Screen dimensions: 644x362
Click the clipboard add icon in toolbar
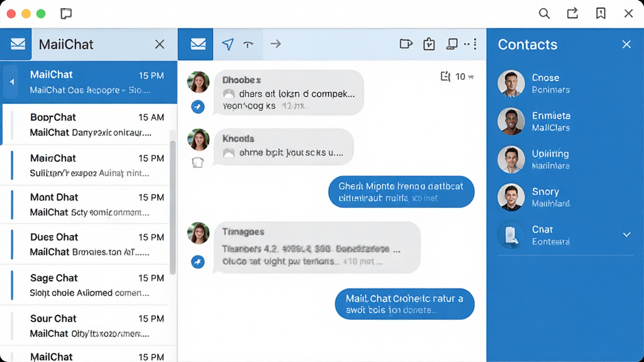tap(429, 43)
